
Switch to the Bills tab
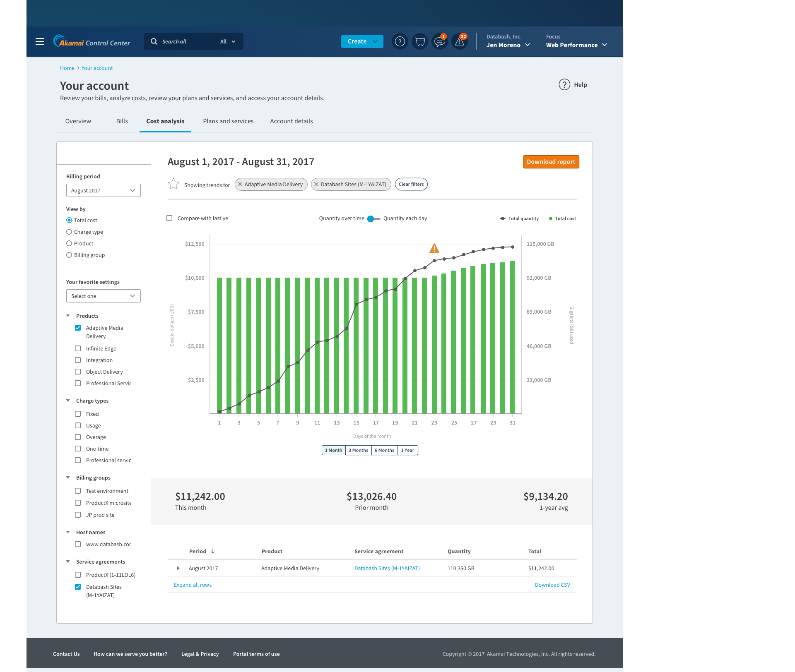point(122,121)
